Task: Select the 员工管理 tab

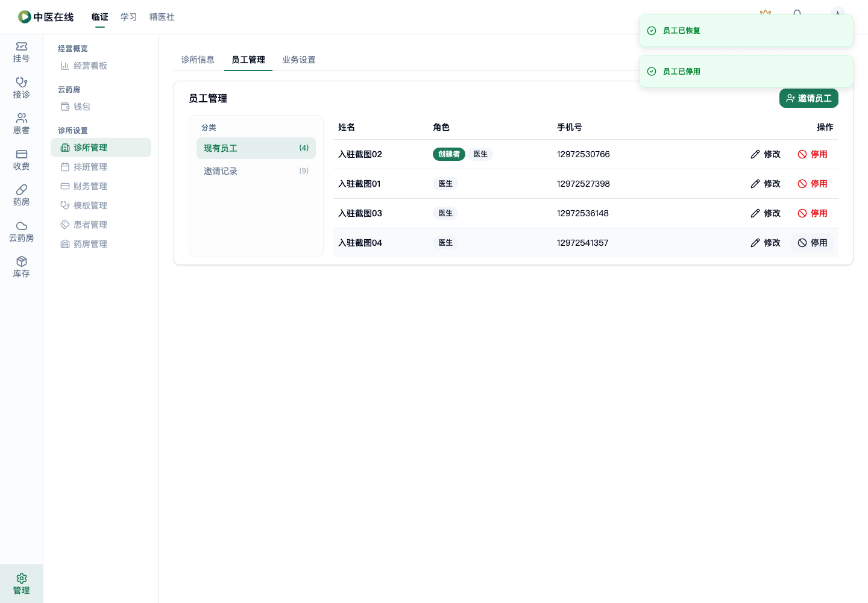Action: 248,60
